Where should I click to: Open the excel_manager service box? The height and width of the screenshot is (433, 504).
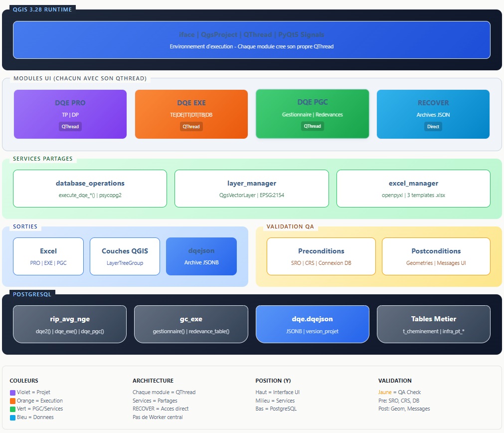[413, 188]
